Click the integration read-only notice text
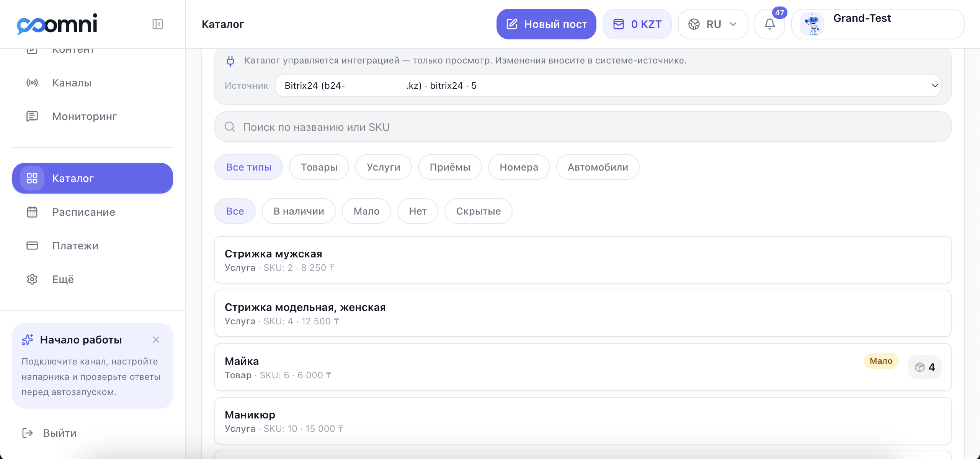Image resolution: width=980 pixels, height=459 pixels. (465, 60)
